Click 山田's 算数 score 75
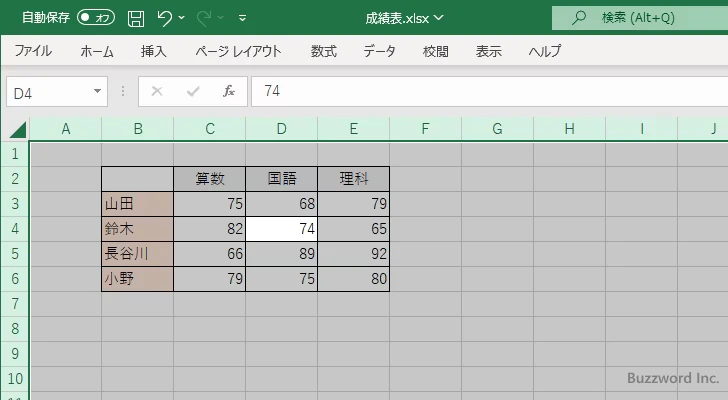The image size is (728, 400). tap(209, 204)
